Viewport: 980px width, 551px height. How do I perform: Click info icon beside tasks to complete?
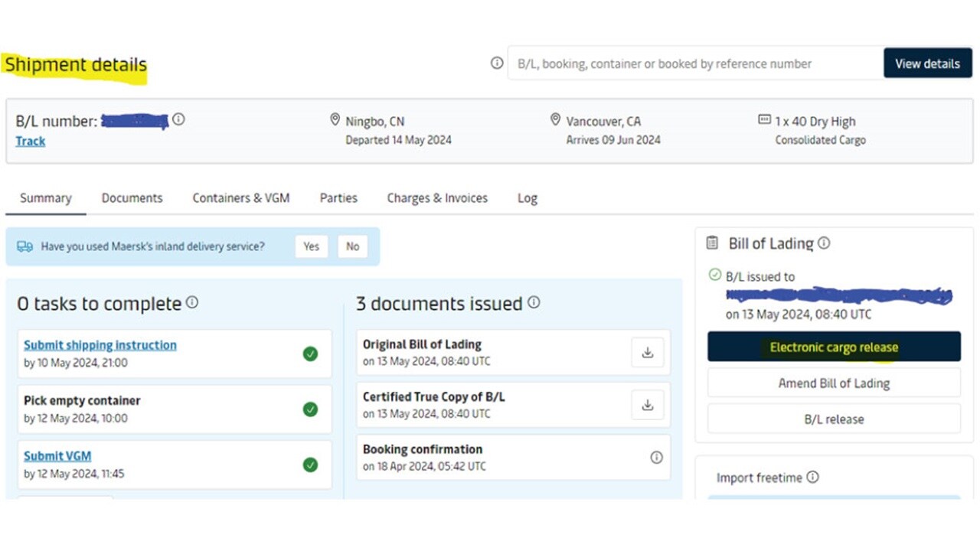click(x=192, y=302)
